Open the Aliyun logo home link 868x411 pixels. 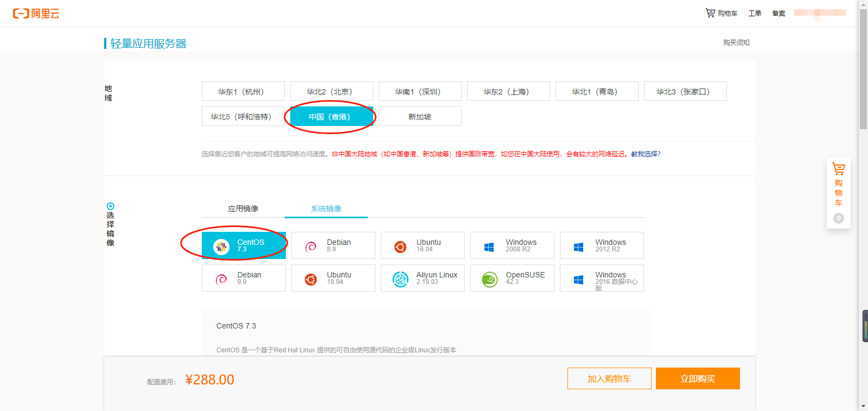click(36, 14)
